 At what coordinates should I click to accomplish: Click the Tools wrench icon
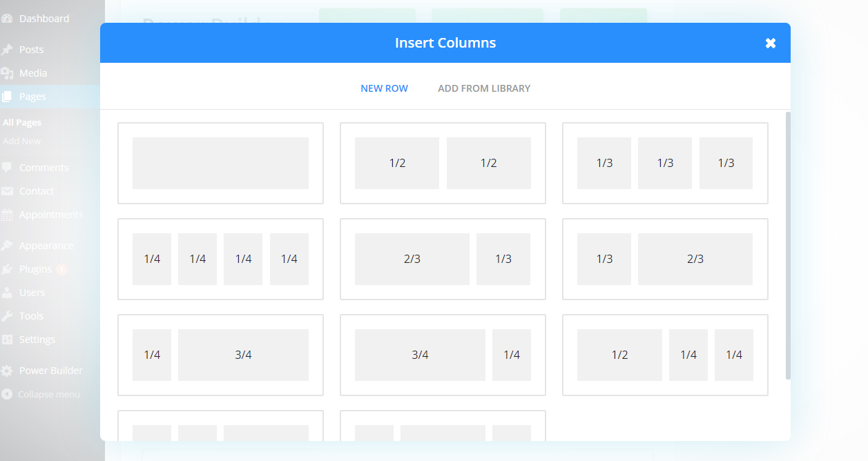(7, 316)
